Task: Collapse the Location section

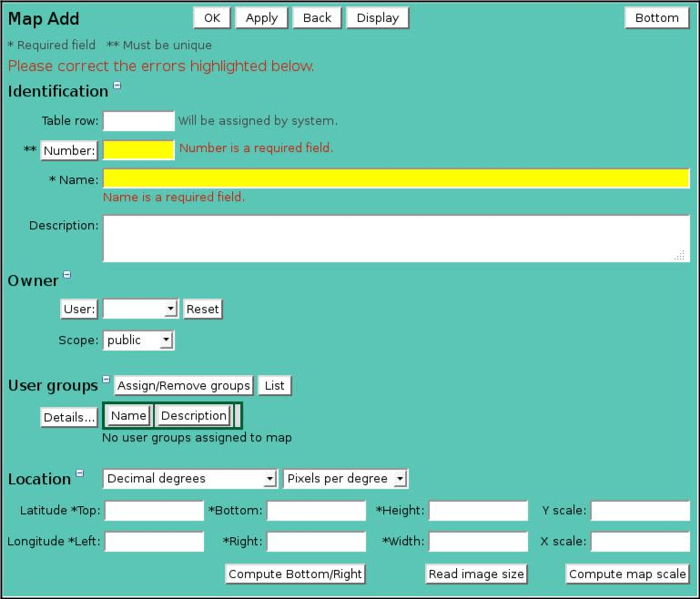Action: [79, 473]
